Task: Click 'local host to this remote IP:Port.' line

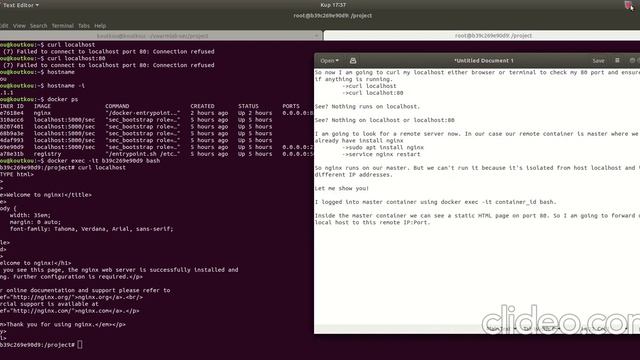Action: (x=373, y=222)
